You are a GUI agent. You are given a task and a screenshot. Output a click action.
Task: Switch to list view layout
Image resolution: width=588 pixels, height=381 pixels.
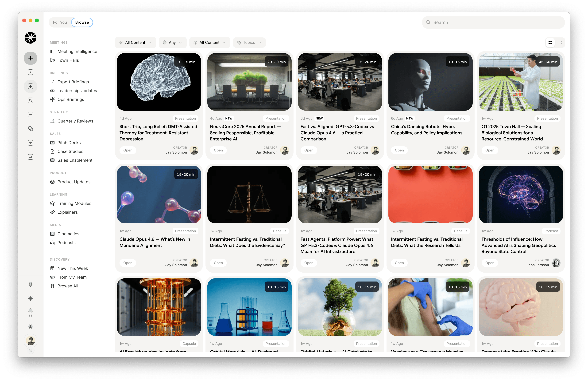click(x=560, y=43)
